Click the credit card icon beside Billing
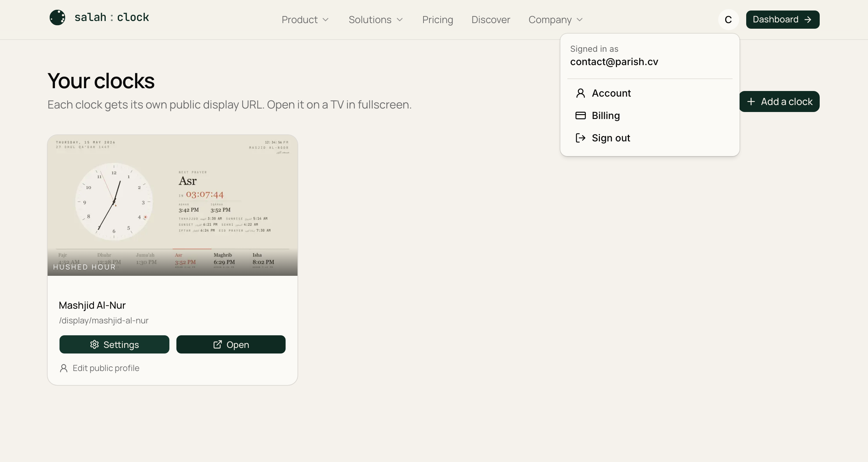This screenshot has height=462, width=868. click(x=581, y=115)
